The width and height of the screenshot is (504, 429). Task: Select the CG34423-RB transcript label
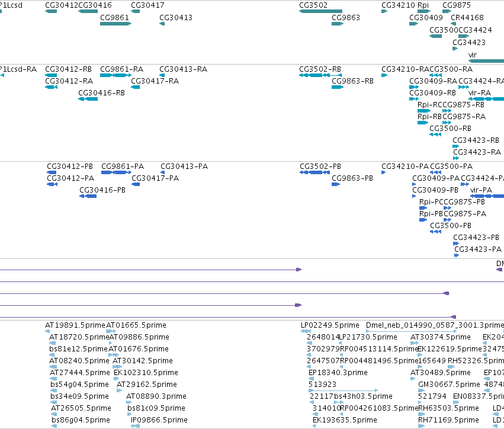(x=476, y=140)
